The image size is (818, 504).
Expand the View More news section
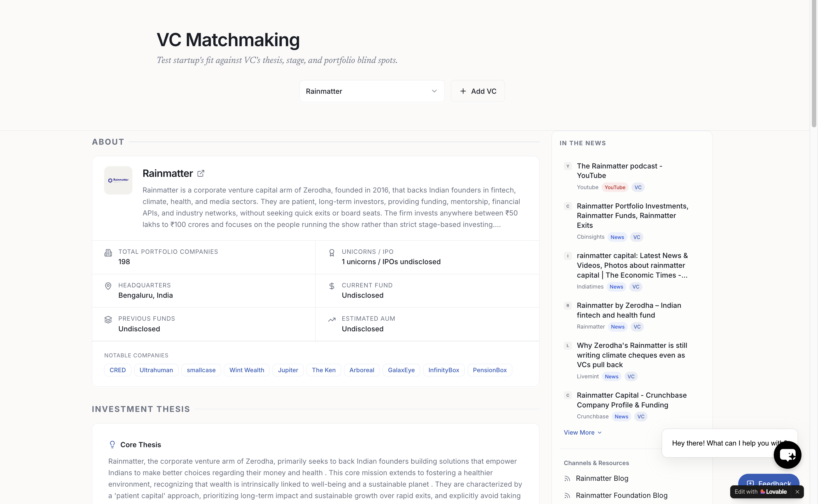pos(582,432)
